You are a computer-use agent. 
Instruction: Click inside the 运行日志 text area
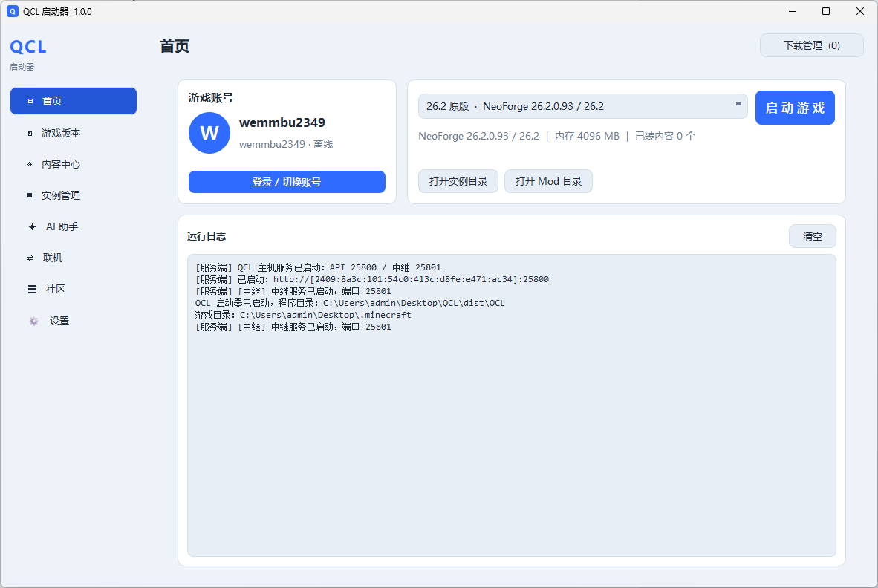tap(512, 405)
